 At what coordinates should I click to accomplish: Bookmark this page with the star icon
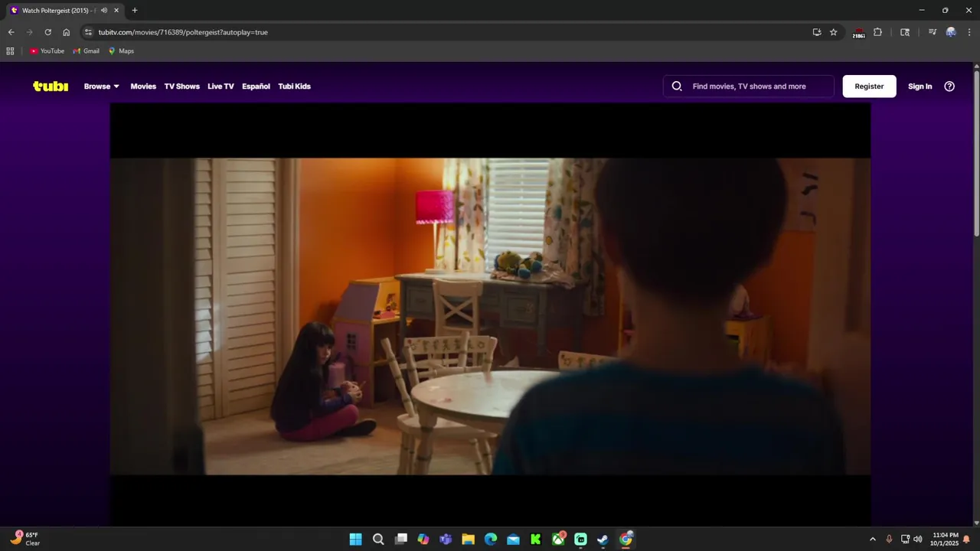coord(834,32)
